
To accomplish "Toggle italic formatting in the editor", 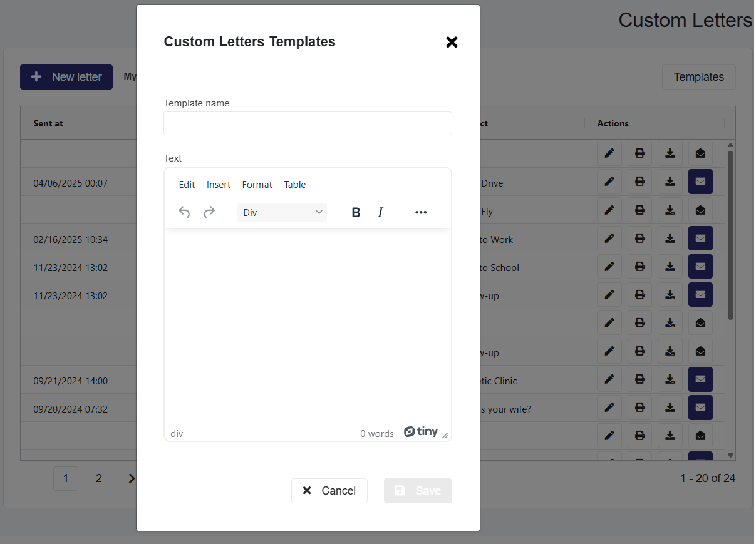I will [x=380, y=213].
